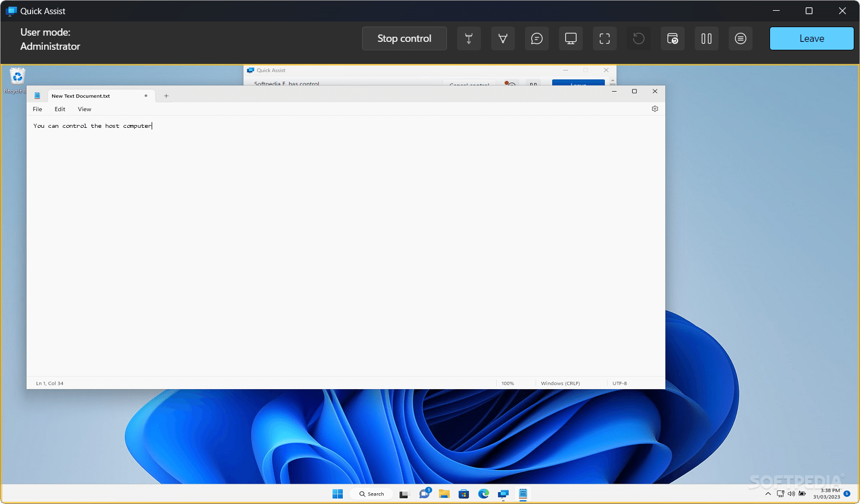Pause the screen sharing session
The height and width of the screenshot is (504, 860).
(x=707, y=38)
